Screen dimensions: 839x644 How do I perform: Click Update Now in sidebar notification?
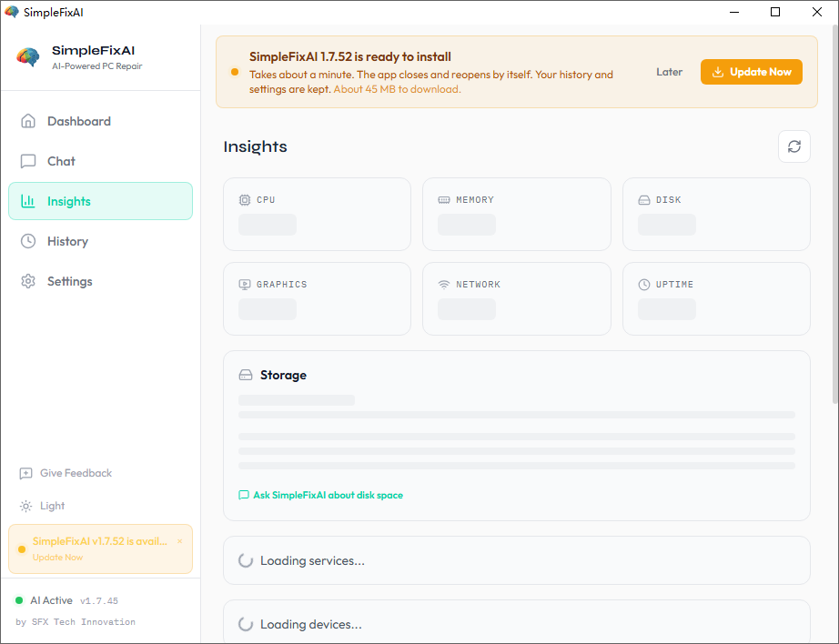pos(58,558)
